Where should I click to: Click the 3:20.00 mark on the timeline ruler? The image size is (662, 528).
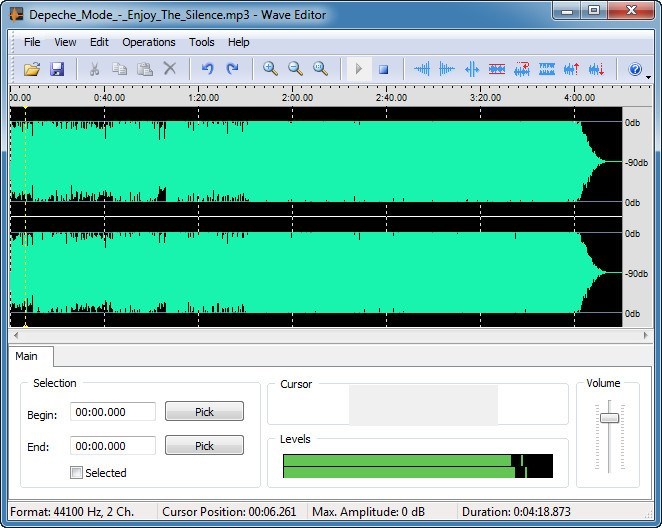pos(485,97)
